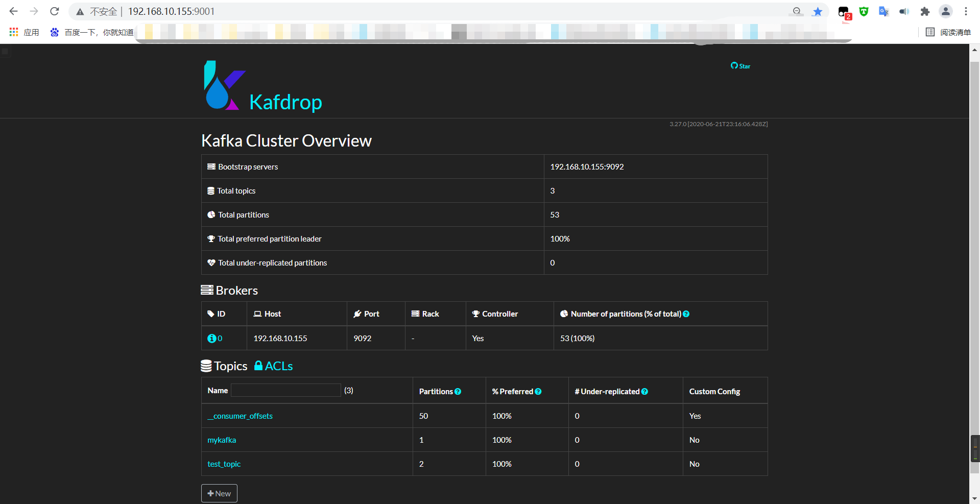
Task: Open the mykafka topic details
Action: [x=222, y=440]
